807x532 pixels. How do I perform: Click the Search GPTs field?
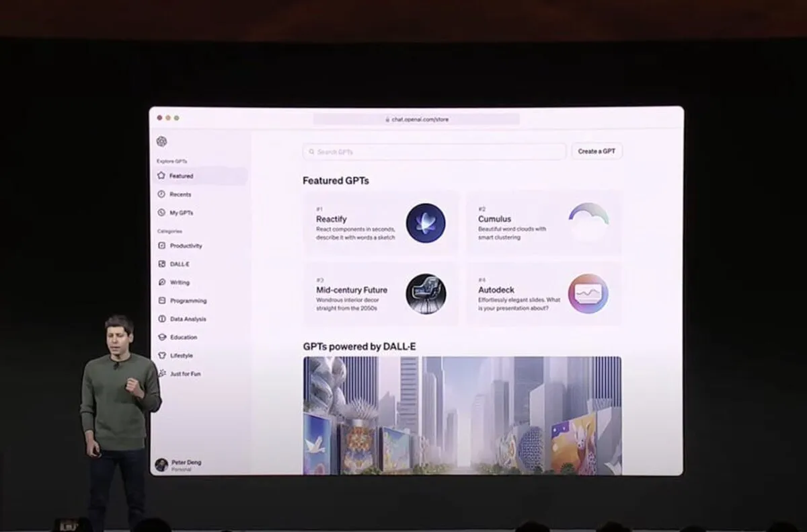(434, 151)
